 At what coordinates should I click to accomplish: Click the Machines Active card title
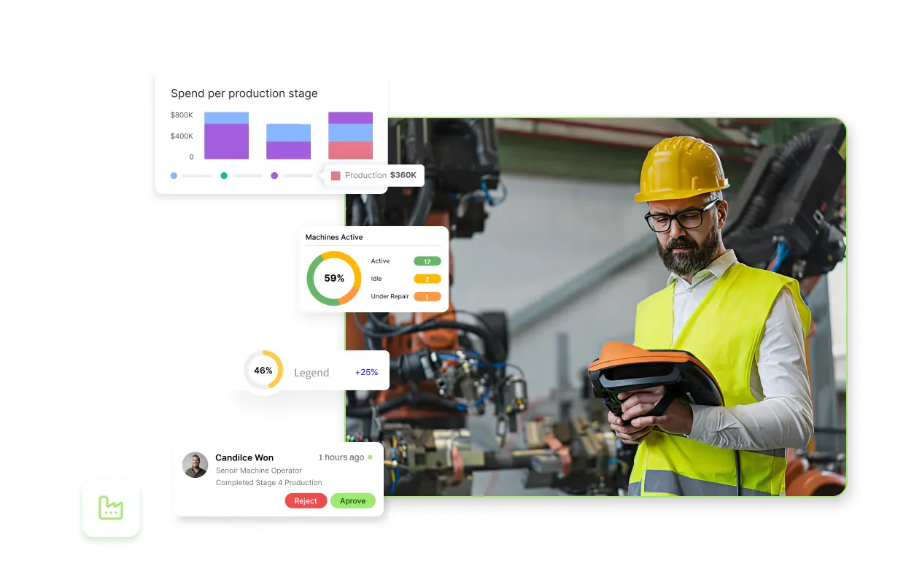[x=333, y=237]
